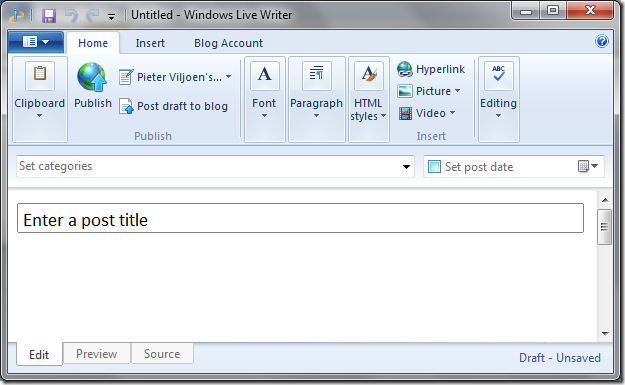Enable the Set post date checkbox
This screenshot has width=625, height=385.
tap(434, 167)
